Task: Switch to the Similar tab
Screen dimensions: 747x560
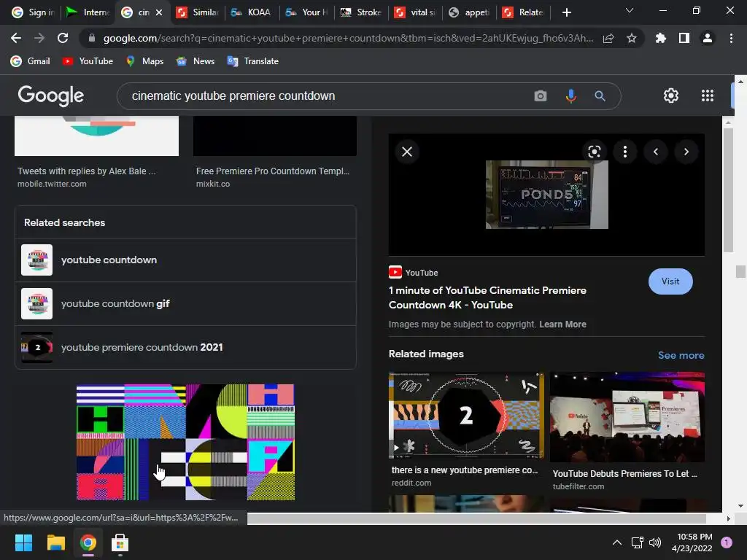Action: click(x=197, y=12)
